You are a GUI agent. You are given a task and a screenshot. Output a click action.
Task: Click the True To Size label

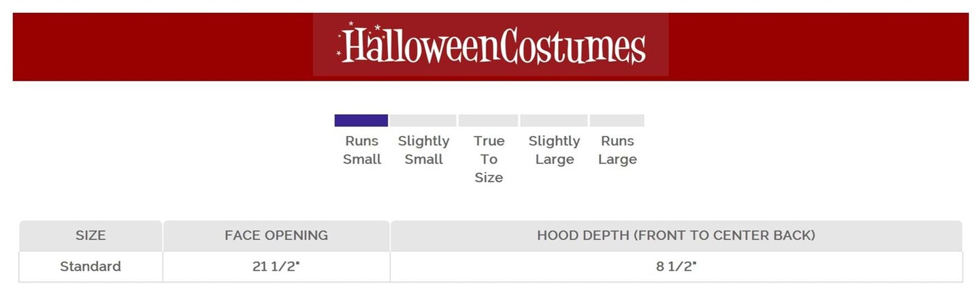click(489, 159)
